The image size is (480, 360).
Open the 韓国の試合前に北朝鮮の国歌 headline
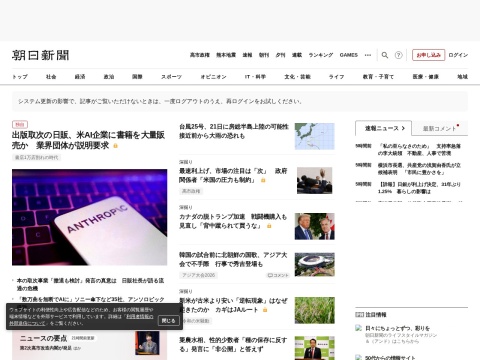click(x=233, y=259)
